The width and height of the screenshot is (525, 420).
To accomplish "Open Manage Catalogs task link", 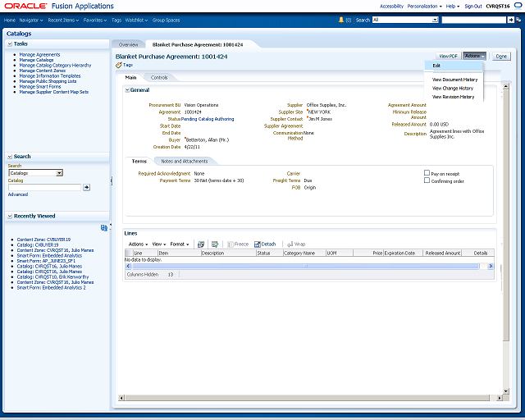I will coord(36,60).
